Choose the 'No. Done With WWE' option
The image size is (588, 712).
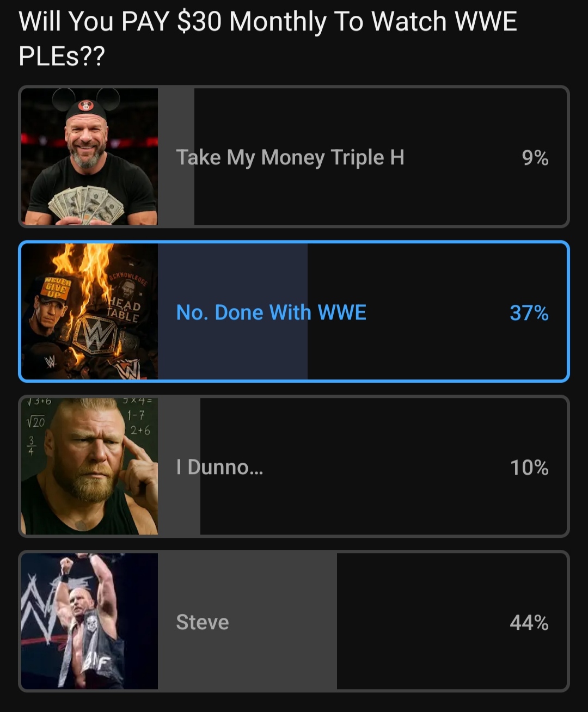tap(294, 311)
